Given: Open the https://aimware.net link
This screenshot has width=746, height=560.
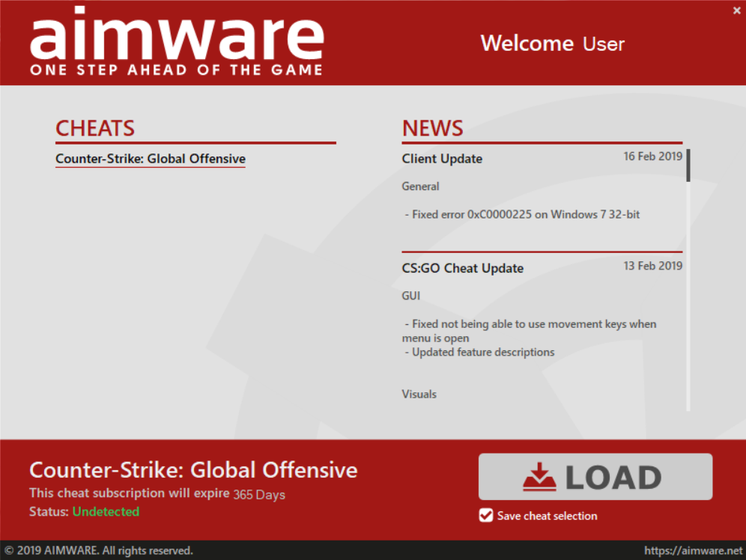Looking at the screenshot, I should 693,550.
